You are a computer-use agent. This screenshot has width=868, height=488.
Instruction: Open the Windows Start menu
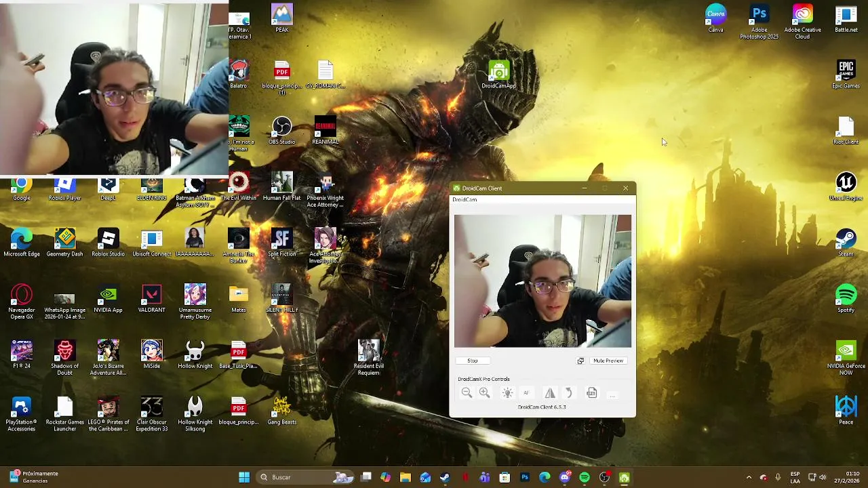click(x=244, y=477)
